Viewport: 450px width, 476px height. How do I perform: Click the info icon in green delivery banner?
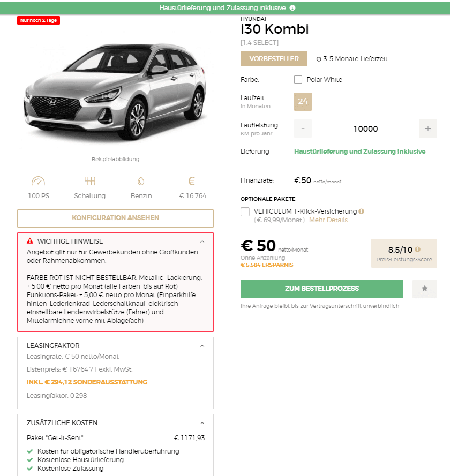click(292, 8)
